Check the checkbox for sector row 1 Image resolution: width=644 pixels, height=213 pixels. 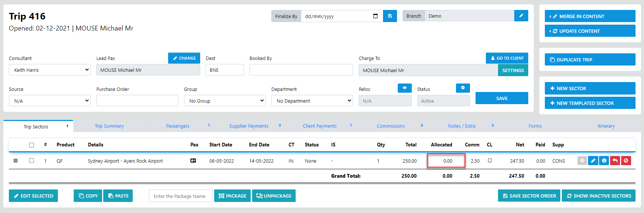point(32,161)
